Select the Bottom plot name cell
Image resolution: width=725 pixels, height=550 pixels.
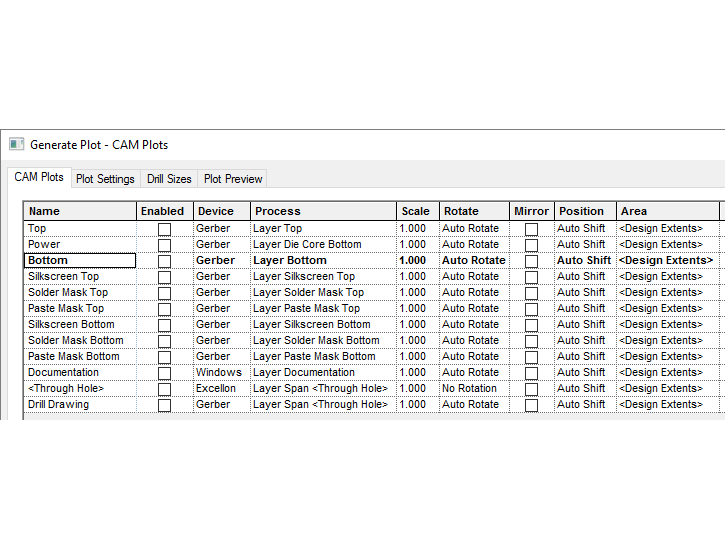tap(80, 260)
